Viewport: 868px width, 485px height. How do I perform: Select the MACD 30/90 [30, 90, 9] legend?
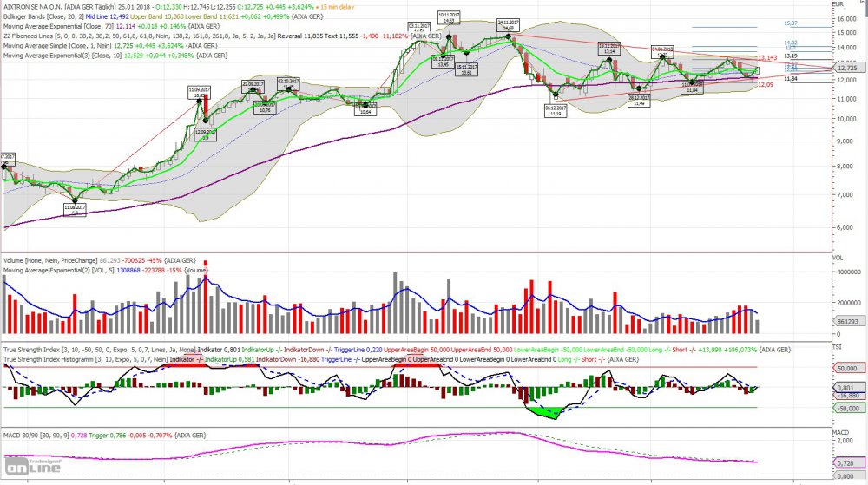pos(105,436)
